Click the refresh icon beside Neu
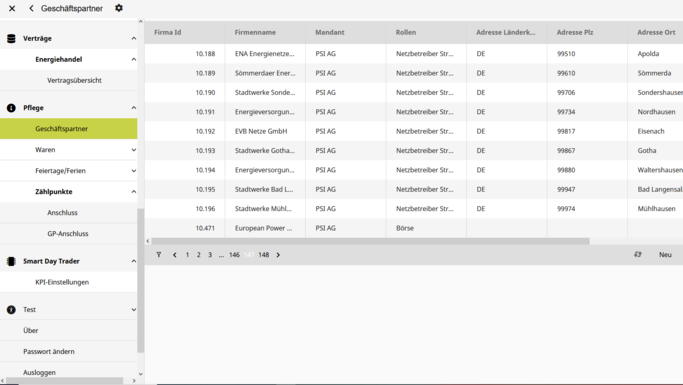This screenshot has height=385, width=683. 638,254
